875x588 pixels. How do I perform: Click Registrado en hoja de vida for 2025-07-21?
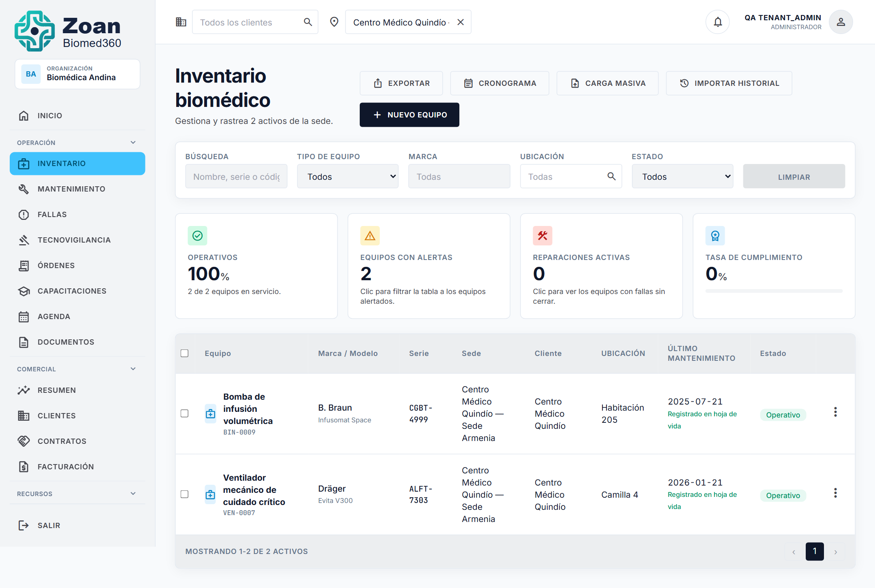pos(702,420)
